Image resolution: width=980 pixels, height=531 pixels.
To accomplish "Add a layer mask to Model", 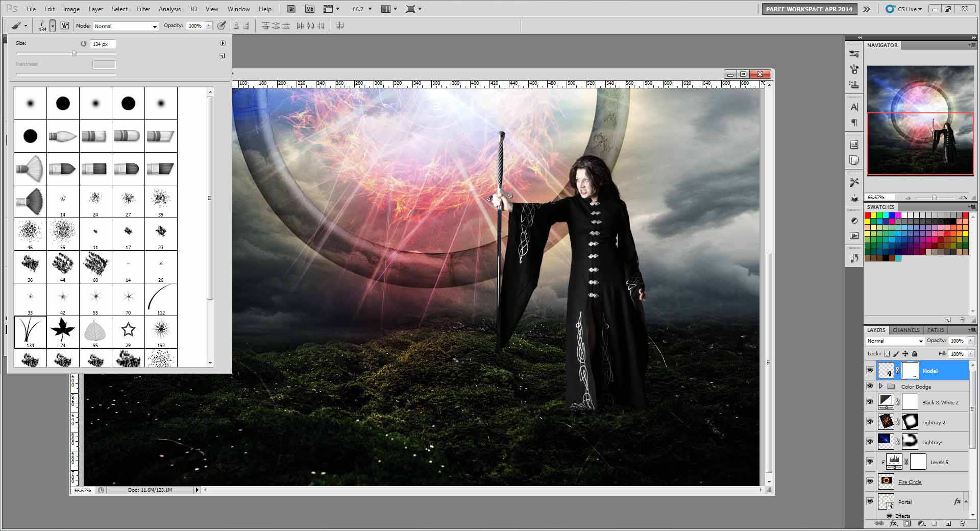I will point(907,523).
